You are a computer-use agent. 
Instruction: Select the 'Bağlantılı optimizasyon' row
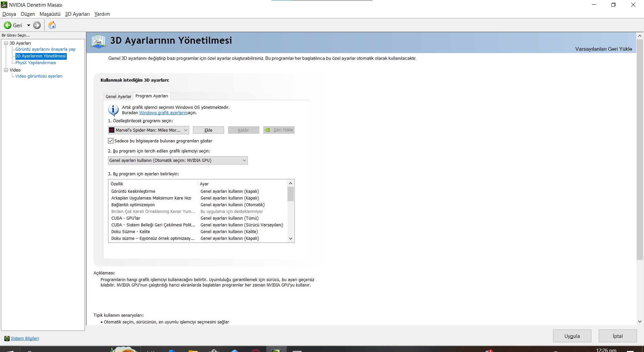[x=198, y=205]
